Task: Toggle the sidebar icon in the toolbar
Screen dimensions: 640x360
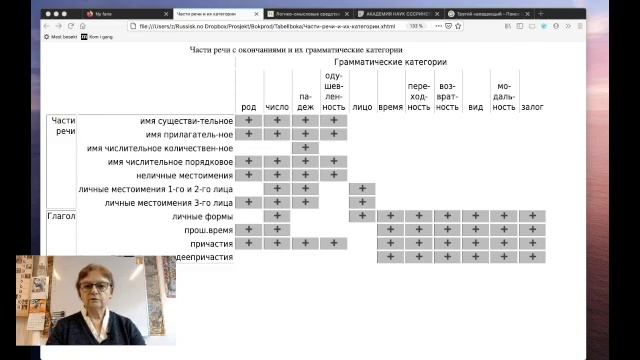Action: tap(520, 26)
